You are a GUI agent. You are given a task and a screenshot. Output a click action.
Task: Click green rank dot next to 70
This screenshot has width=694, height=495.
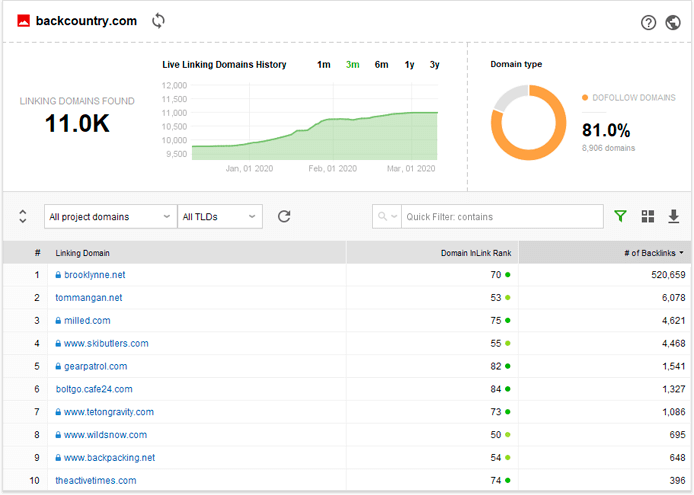(x=508, y=275)
